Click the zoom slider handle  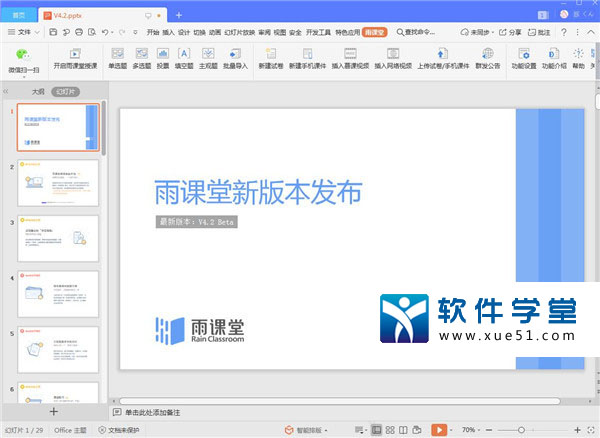tap(521, 430)
